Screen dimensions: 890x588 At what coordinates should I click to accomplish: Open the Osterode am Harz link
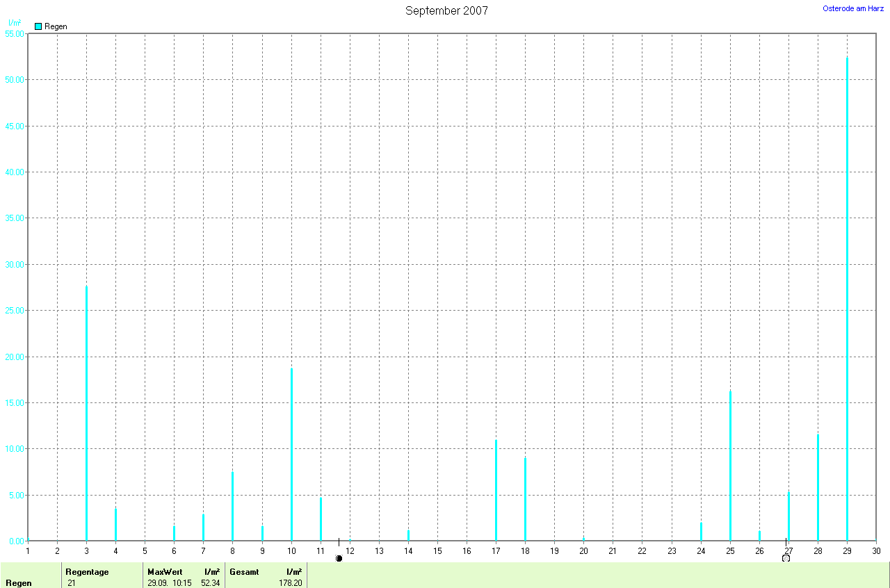point(852,8)
